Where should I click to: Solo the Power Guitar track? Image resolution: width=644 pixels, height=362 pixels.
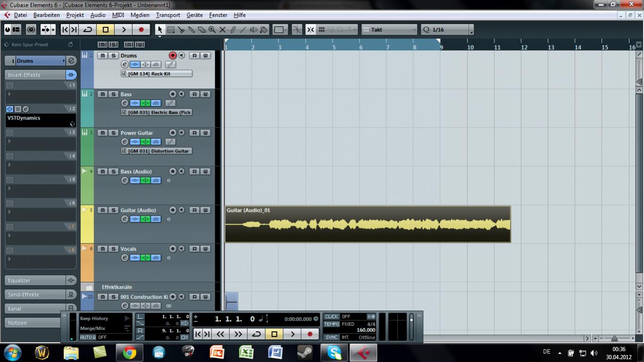113,133
